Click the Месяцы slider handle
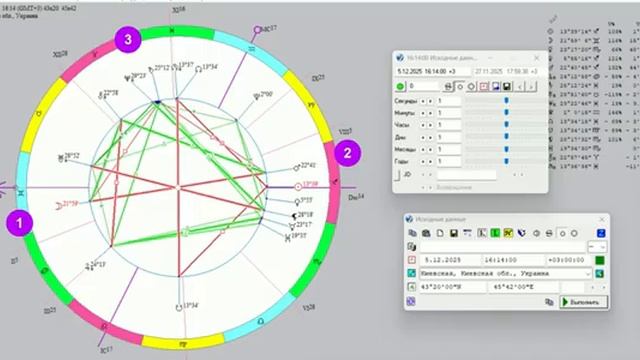Screen dimensions: 640x360 pos(506,149)
